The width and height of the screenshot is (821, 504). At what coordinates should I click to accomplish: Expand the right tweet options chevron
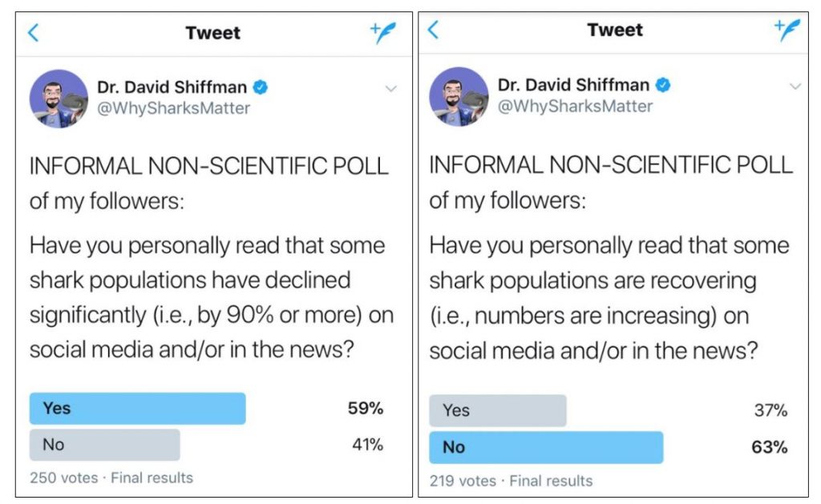click(x=795, y=86)
